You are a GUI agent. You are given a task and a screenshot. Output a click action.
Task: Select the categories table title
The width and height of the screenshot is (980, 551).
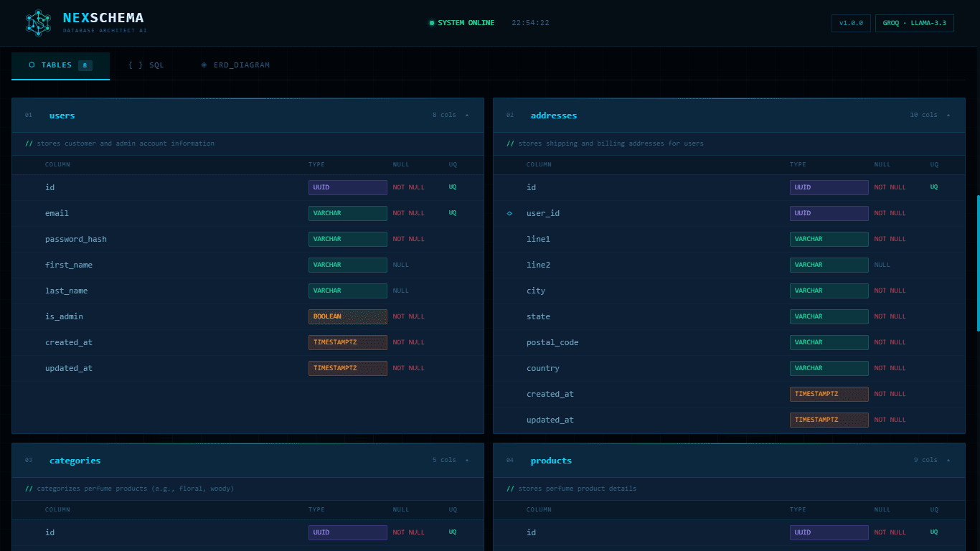75,461
